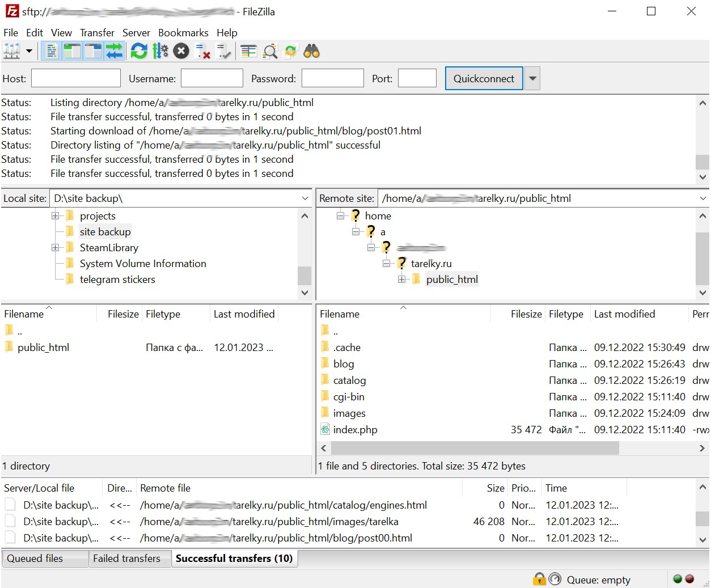Open the Site Manager icon

point(11,52)
